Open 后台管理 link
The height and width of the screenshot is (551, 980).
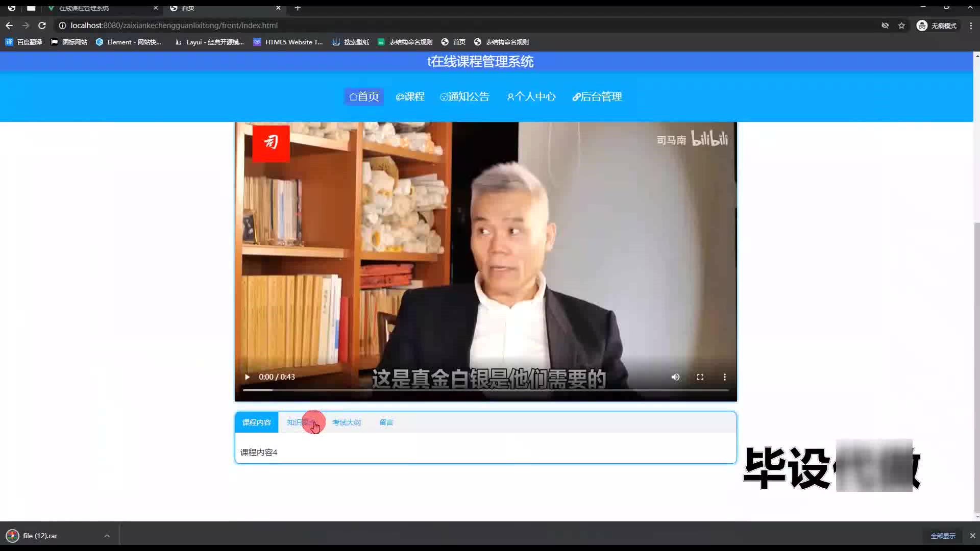tap(597, 96)
